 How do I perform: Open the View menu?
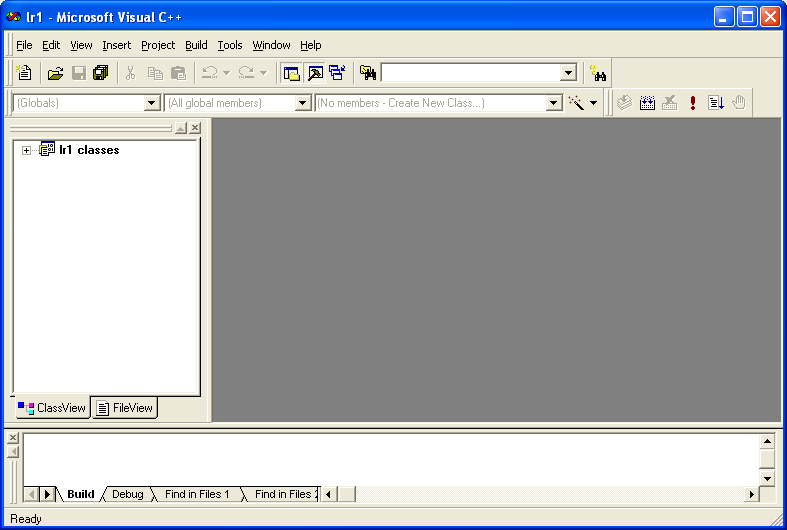(x=81, y=45)
